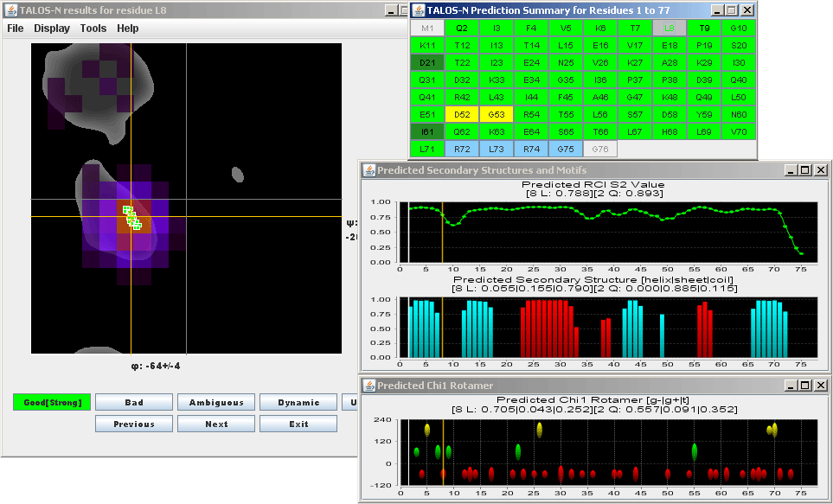
Task: Minimize the Predicted Secondary Structures and Motifs window
Action: (x=791, y=170)
